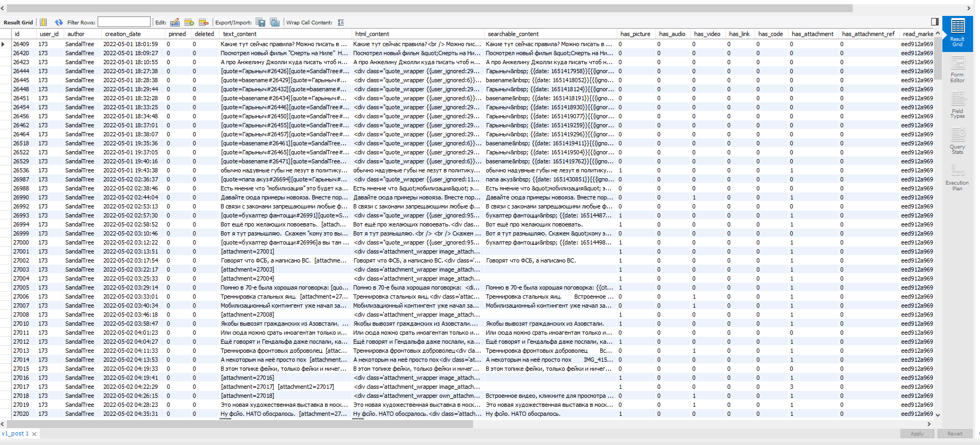Click the refresh results icon
Screen dimensions: 980x445
(x=59, y=22)
